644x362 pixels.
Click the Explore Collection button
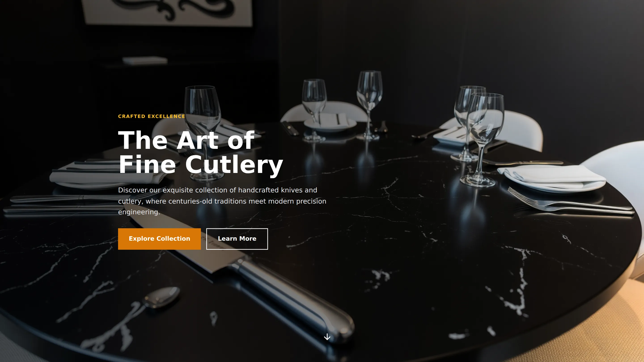(159, 239)
